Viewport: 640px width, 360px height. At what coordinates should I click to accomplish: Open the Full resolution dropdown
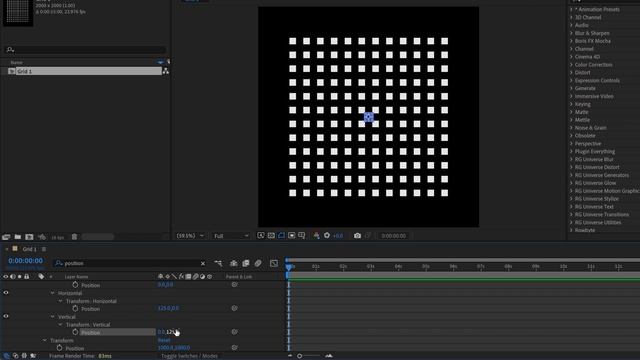231,236
